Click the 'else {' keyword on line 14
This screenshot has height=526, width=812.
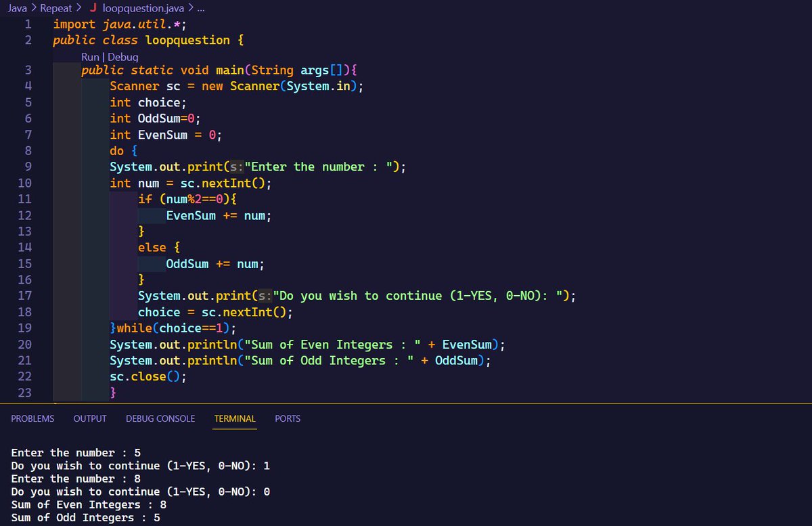(159, 247)
